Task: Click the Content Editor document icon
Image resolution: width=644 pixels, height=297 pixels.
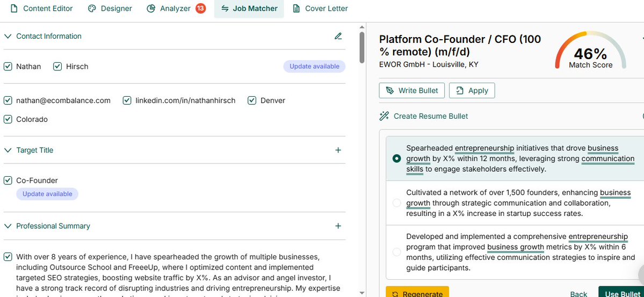Action: point(14,9)
